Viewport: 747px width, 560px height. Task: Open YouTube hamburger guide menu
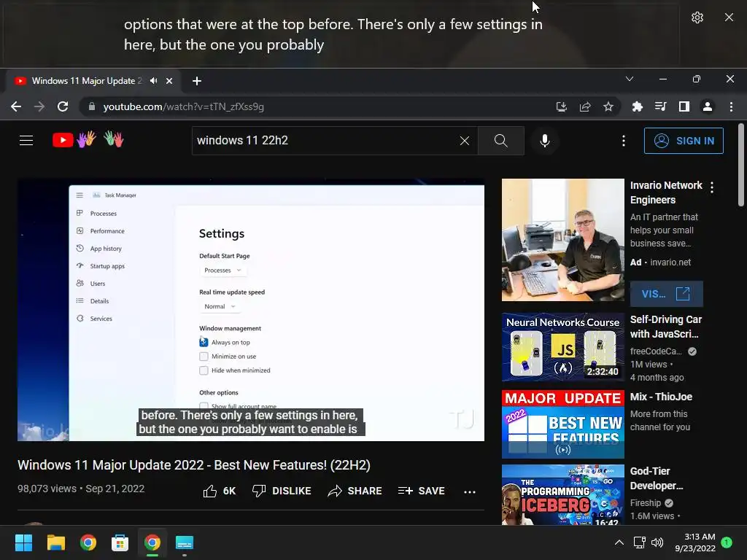pyautogui.click(x=26, y=141)
